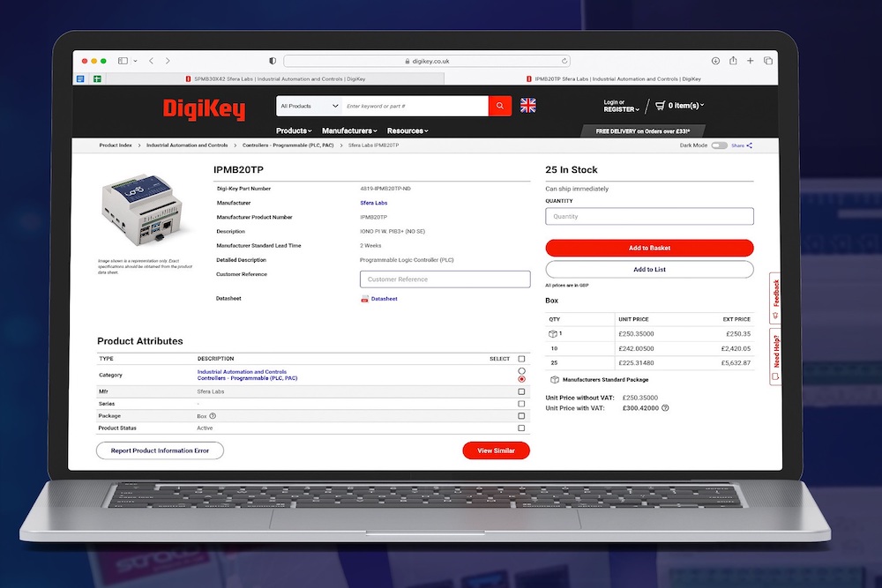This screenshot has width=882, height=588.
Task: Open the Products menu
Action: click(x=294, y=130)
